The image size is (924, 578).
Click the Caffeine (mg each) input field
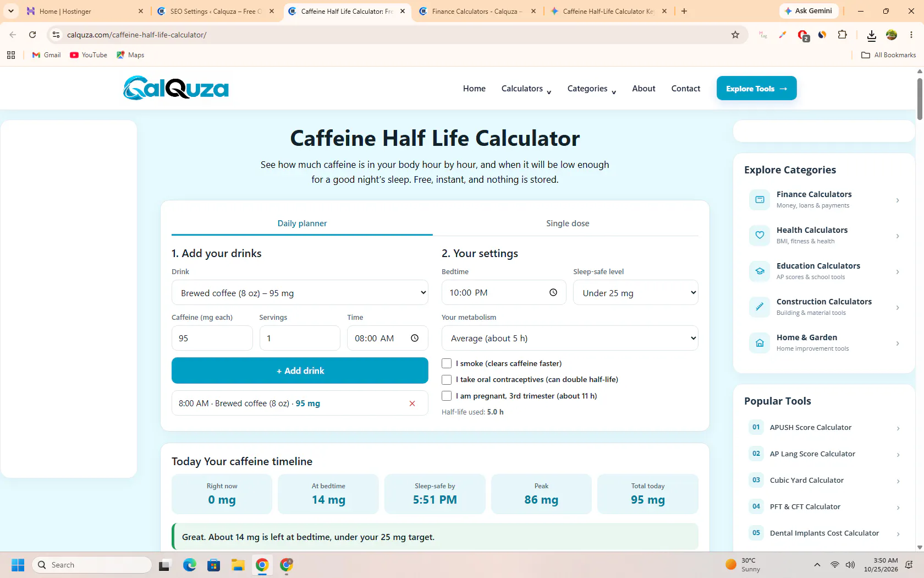212,338
